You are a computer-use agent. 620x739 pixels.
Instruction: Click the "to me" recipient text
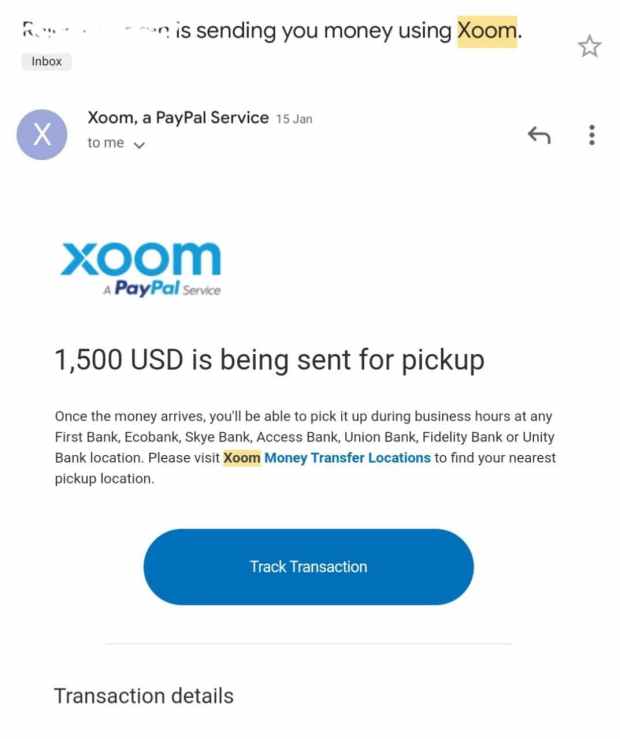[106, 143]
